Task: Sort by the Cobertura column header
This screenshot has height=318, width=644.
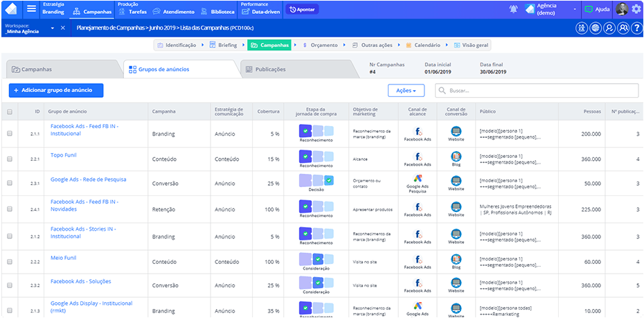Action: [x=269, y=112]
